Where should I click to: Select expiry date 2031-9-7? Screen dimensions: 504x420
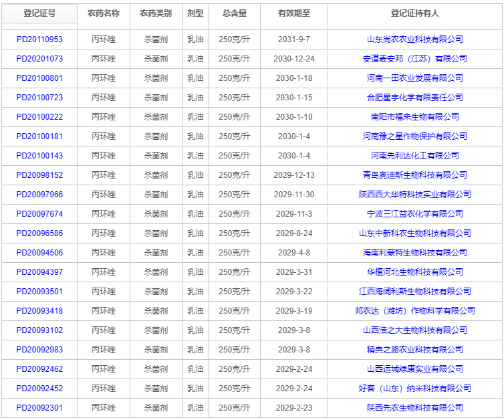tap(294, 39)
